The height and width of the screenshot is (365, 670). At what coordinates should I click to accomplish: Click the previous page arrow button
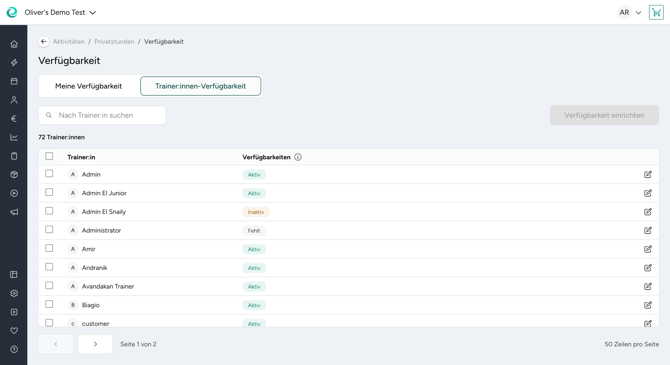56,344
